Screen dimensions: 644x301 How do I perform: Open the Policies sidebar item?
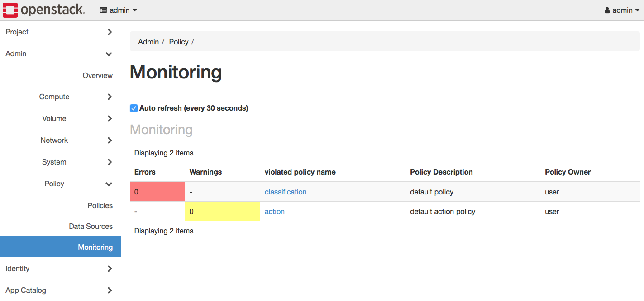100,205
